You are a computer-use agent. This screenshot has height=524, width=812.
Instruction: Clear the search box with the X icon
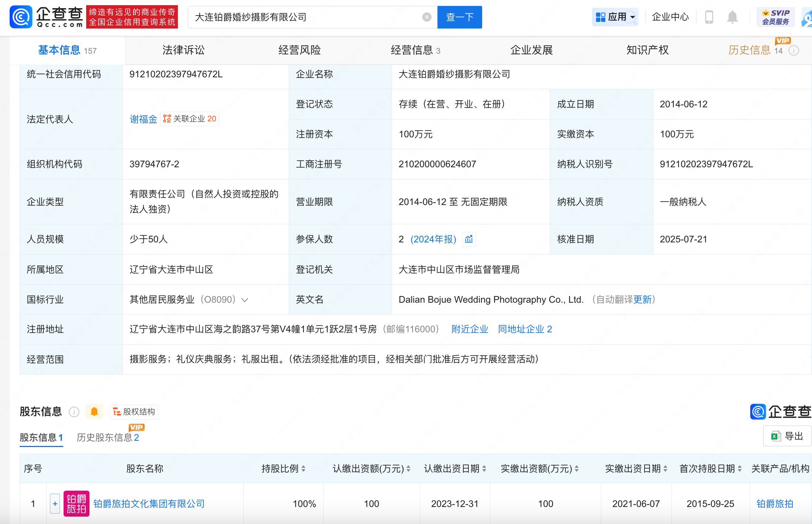click(427, 17)
